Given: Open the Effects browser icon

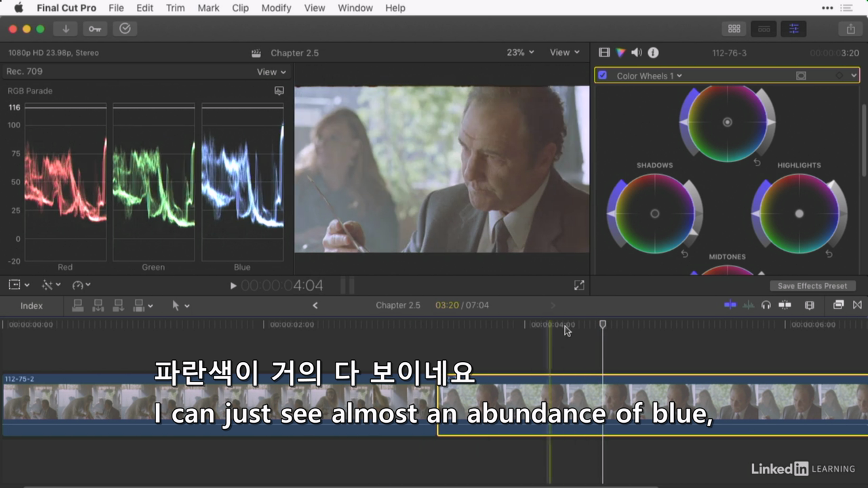Looking at the screenshot, I should tap(839, 305).
